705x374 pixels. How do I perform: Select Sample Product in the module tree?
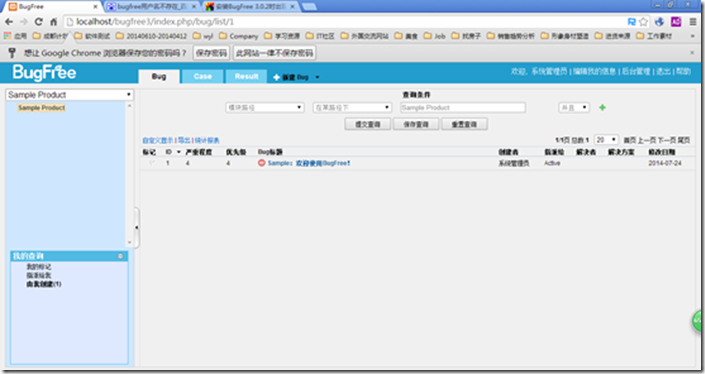[41, 108]
